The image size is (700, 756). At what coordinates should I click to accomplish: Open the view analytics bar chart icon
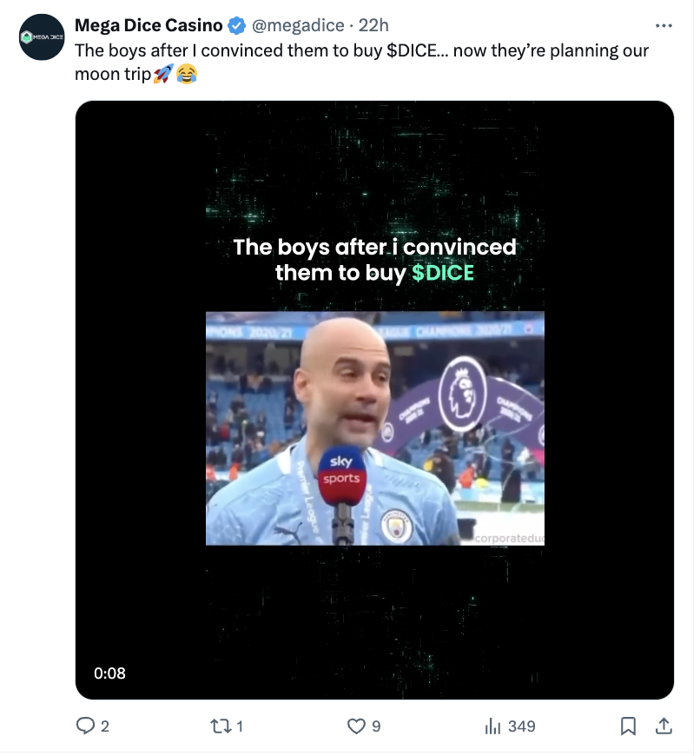tap(492, 726)
